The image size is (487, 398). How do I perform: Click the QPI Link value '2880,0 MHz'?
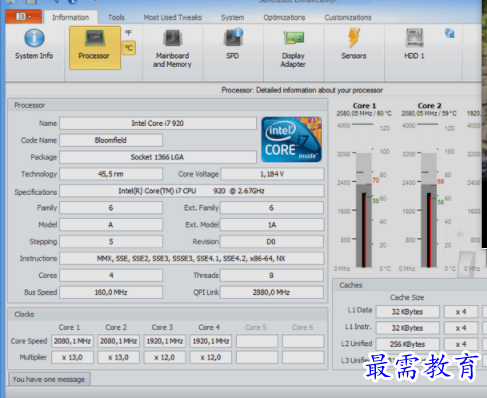click(272, 292)
